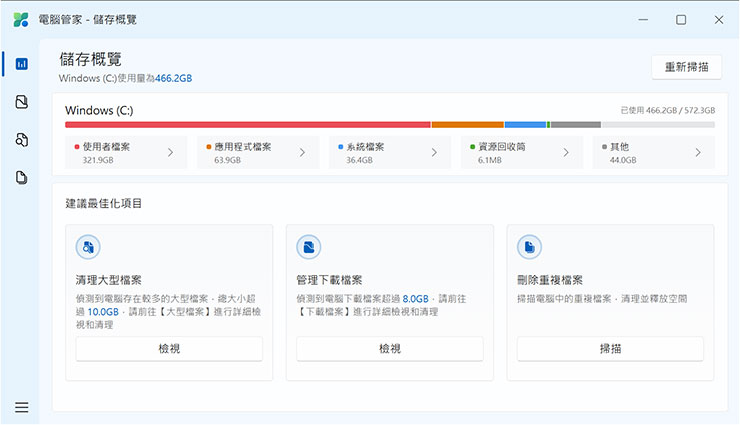The image size is (740, 425).
Task: Click the 管理下載檔案 card icon
Action: coord(309,247)
